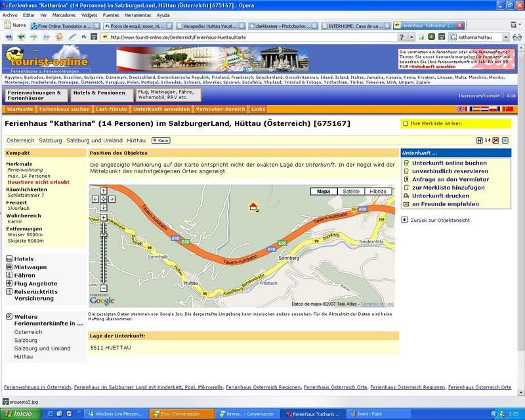Image resolution: width=525 pixels, height=420 pixels.
Task: Click an Freunde empfehlen link
Action: click(x=446, y=204)
